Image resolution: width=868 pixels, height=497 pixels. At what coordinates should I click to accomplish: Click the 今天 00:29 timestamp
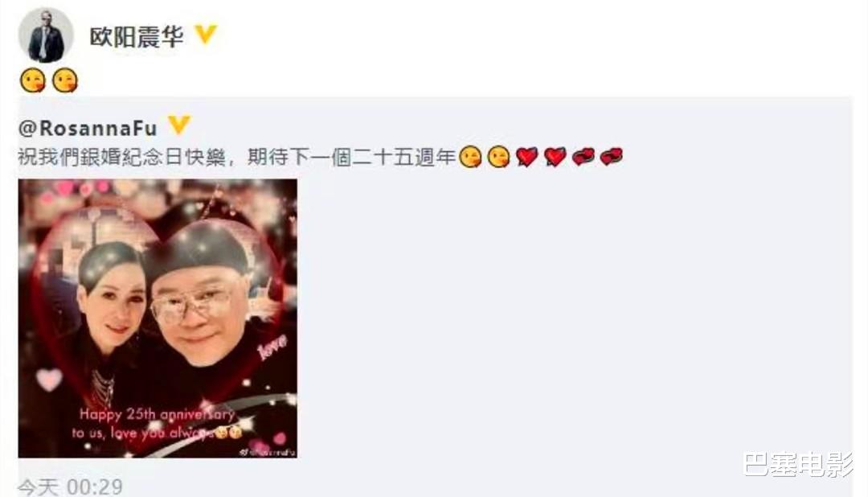pos(70,487)
